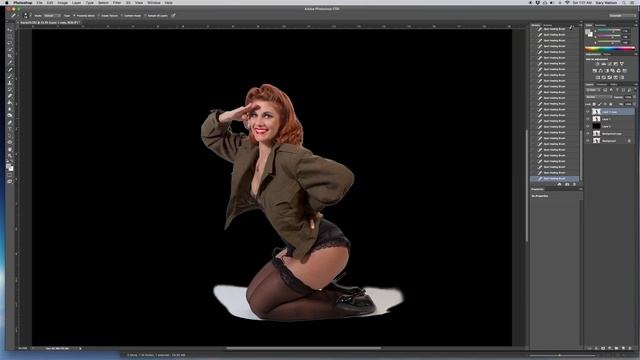
Task: Hide the Layer 1 copy layer
Action: (588, 111)
